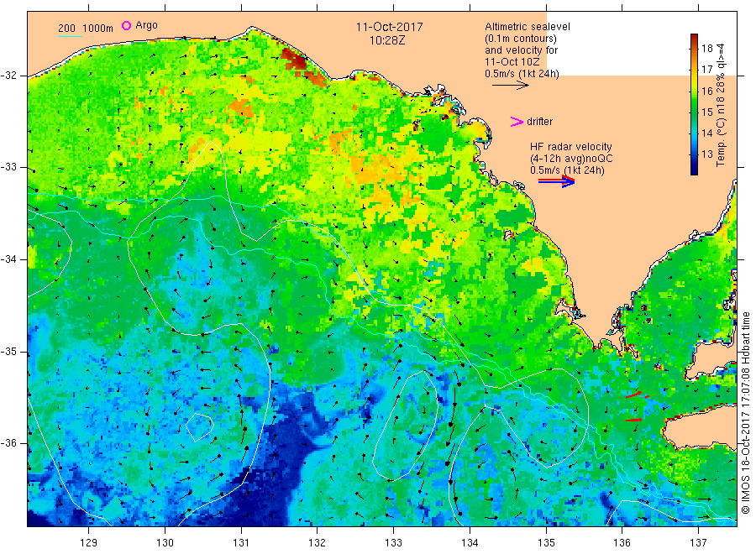Click latitude axis label -34
756x554 pixels.
point(8,259)
